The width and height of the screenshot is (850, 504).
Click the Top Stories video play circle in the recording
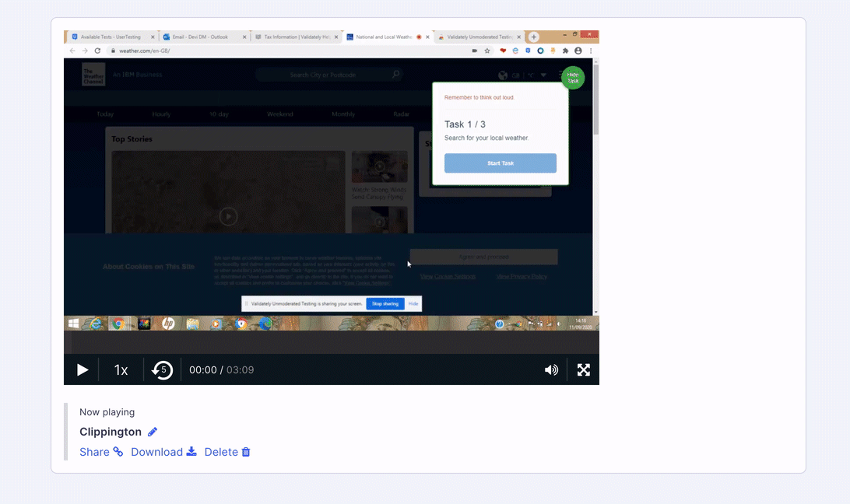pos(228,216)
